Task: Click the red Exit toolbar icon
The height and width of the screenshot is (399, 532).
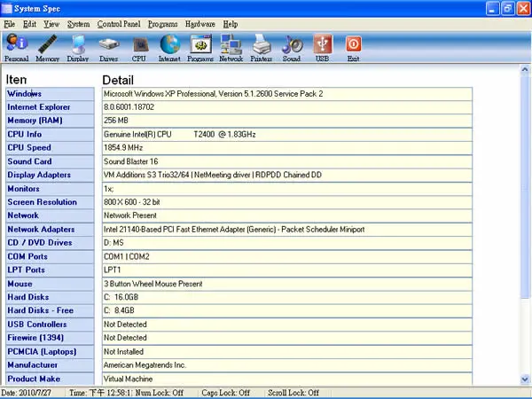Action: 353,48
